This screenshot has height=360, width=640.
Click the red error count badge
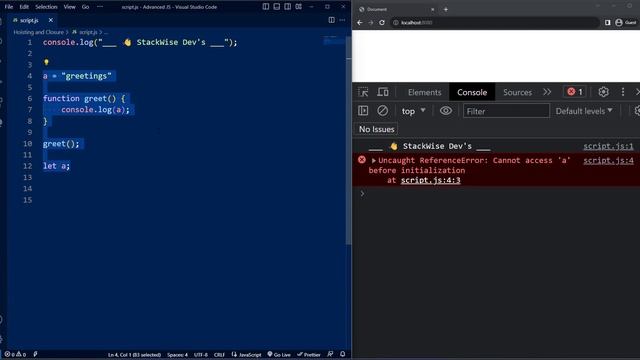575,92
